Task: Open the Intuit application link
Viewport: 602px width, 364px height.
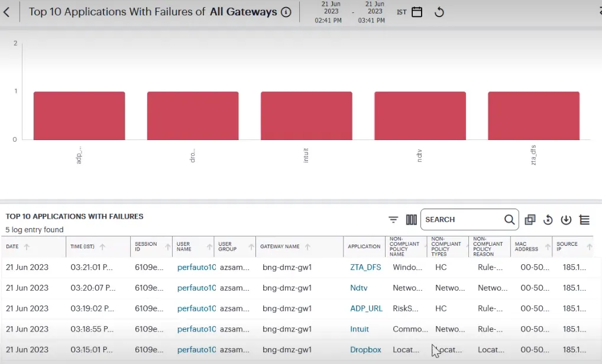Action: (x=360, y=329)
